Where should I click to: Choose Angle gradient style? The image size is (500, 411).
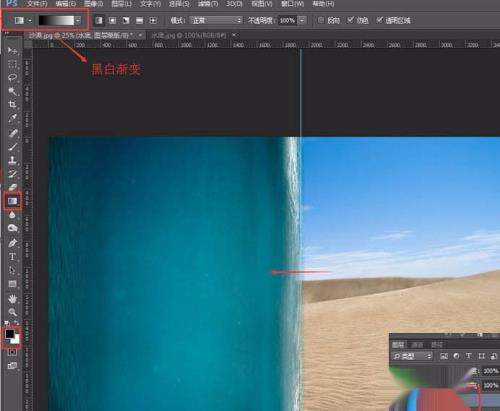tap(126, 21)
